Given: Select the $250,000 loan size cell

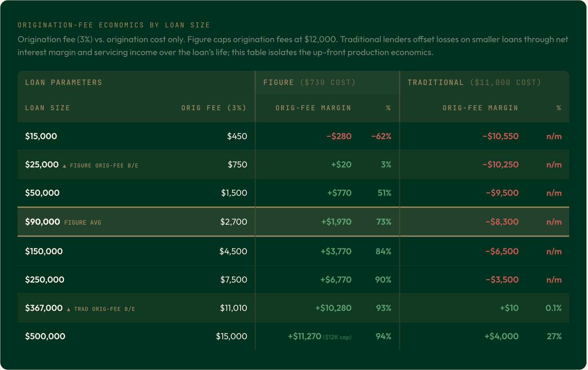Looking at the screenshot, I should [45, 280].
